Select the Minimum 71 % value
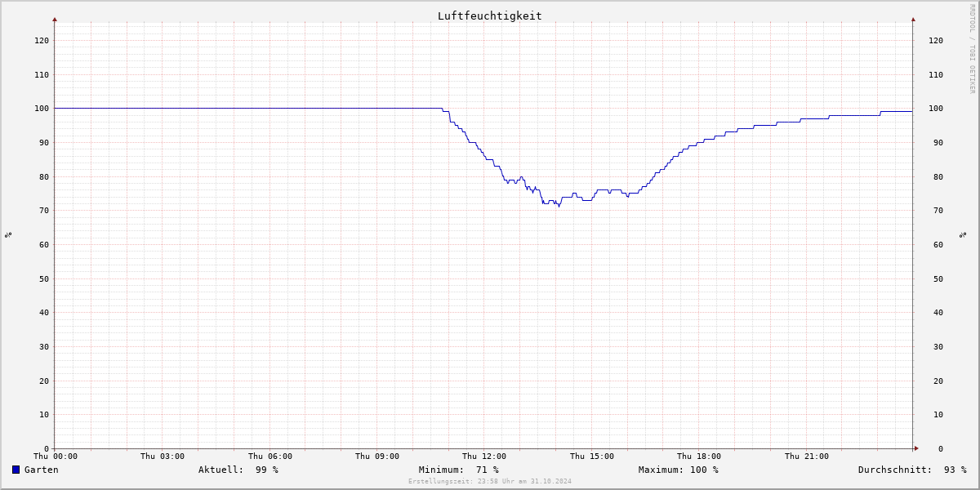Image resolution: width=980 pixels, height=490 pixels. pos(459,470)
